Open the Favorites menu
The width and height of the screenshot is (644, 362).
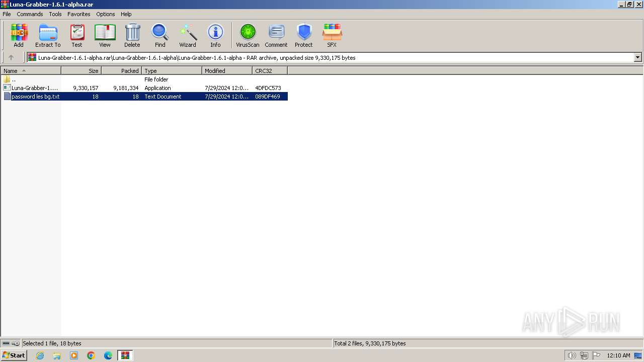[x=79, y=14]
